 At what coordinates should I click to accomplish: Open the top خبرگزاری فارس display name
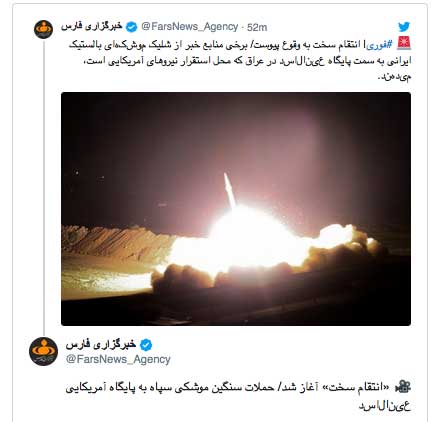[x=92, y=27]
